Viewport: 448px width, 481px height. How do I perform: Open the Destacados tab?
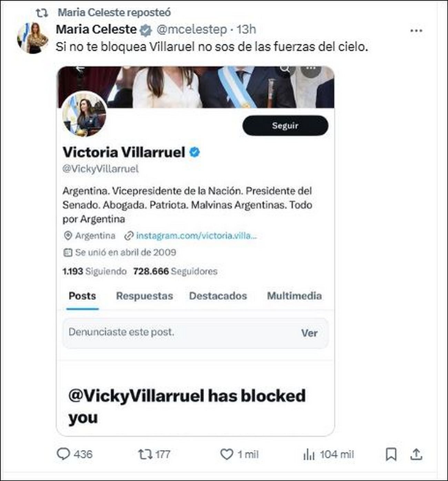[218, 296]
